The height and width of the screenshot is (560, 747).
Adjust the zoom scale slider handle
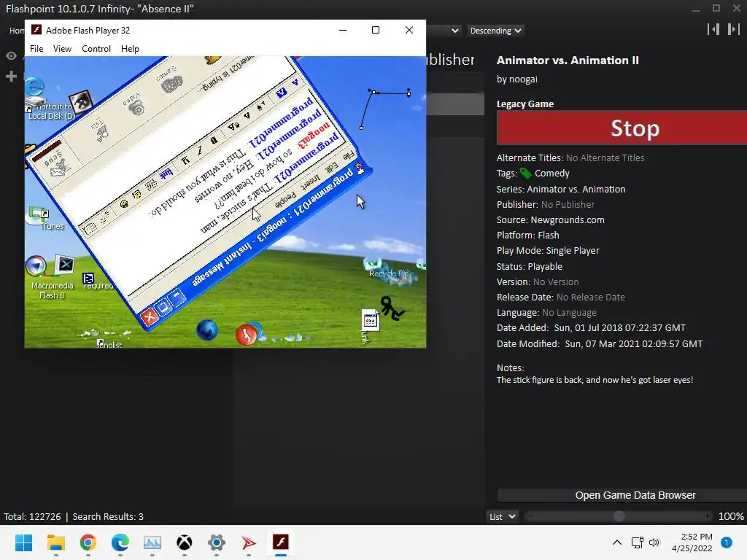[619, 517]
